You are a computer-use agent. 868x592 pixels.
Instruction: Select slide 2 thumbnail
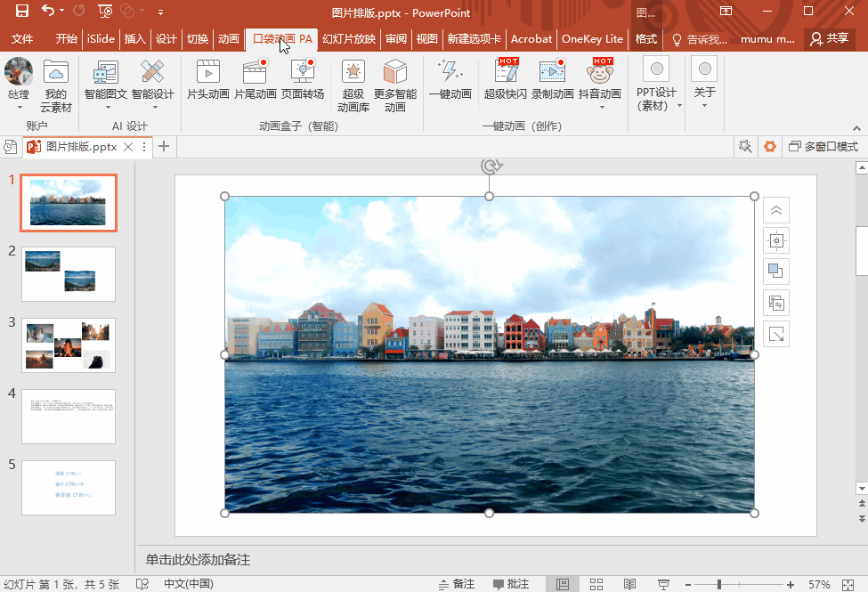[69, 274]
